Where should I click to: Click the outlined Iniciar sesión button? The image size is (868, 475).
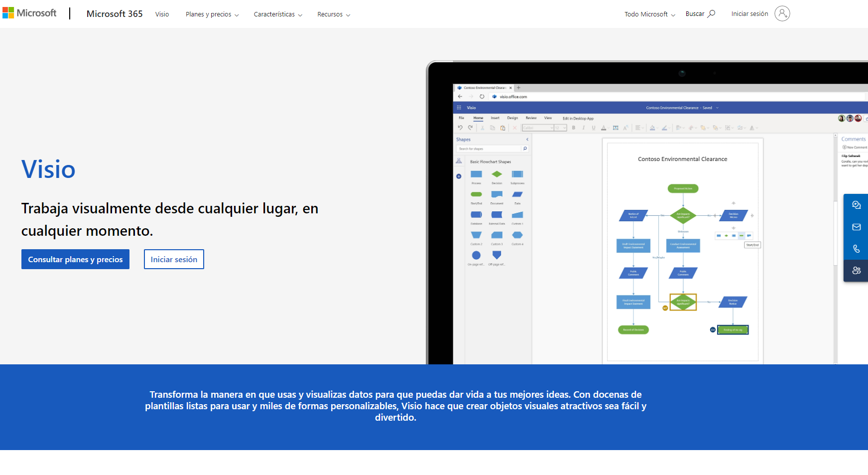point(174,259)
